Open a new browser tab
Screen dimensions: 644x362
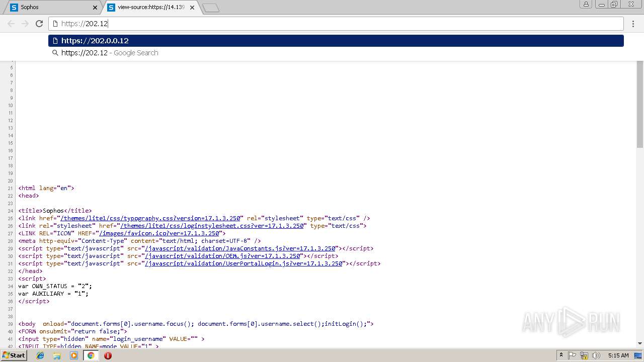210,8
